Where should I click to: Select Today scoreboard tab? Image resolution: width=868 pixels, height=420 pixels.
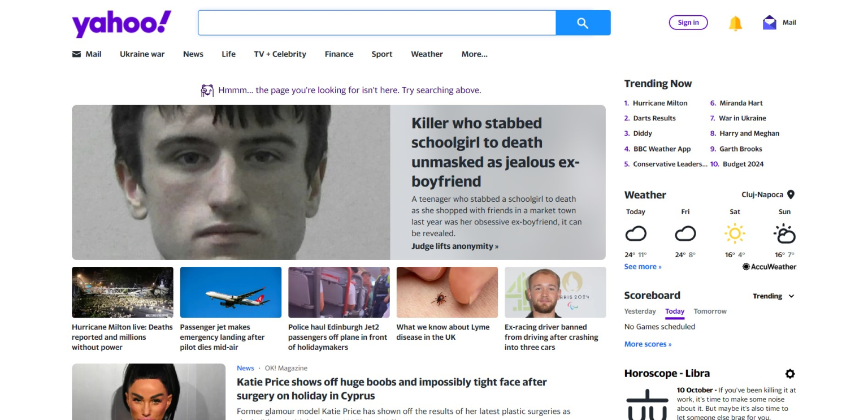tap(675, 311)
